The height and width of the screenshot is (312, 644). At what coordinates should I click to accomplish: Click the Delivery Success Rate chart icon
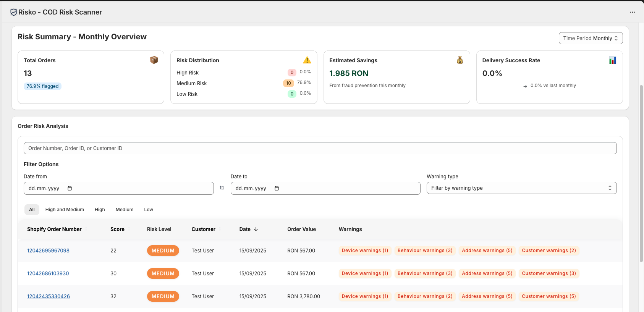[x=613, y=60]
